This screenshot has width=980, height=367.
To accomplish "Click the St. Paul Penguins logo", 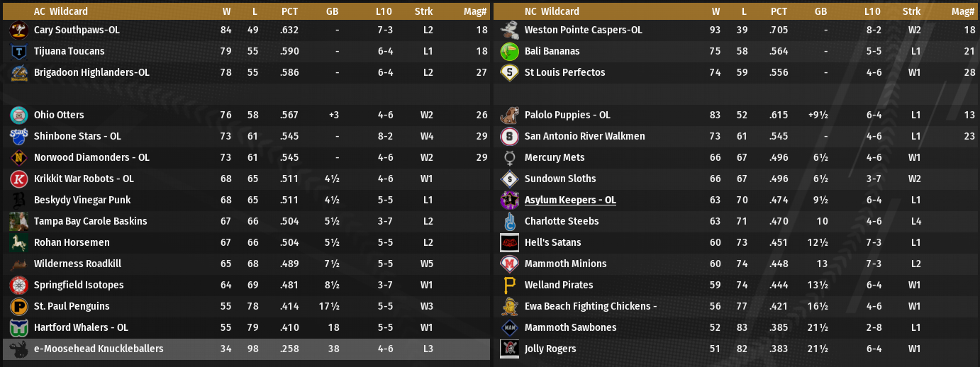I will pos(19,306).
